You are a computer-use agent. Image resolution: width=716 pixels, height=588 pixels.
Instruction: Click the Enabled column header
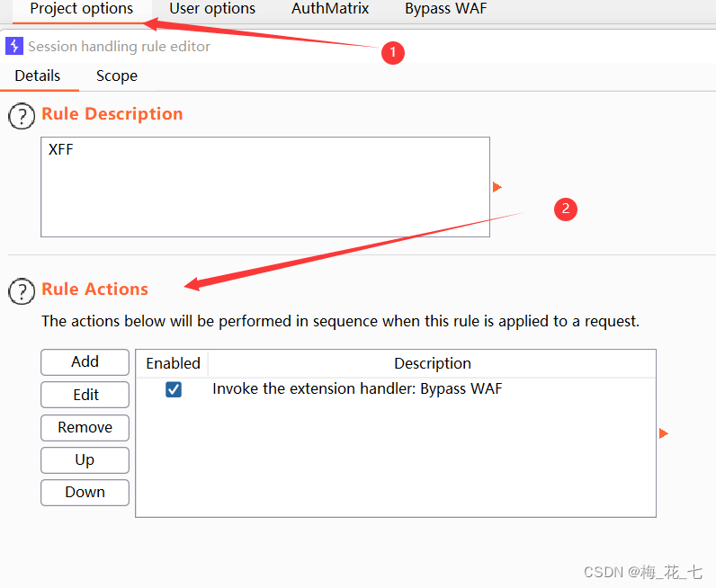click(x=173, y=363)
